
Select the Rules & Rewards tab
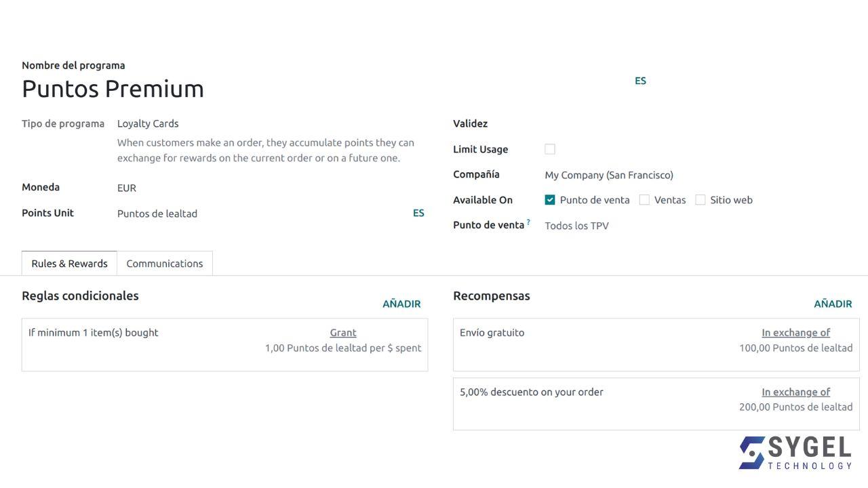tap(69, 264)
